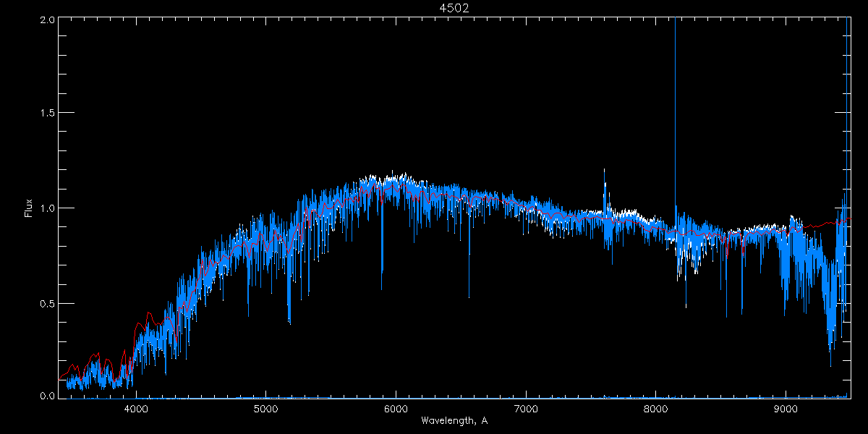Click the x-axis tick label 6000
868x434 pixels.
click(x=396, y=410)
